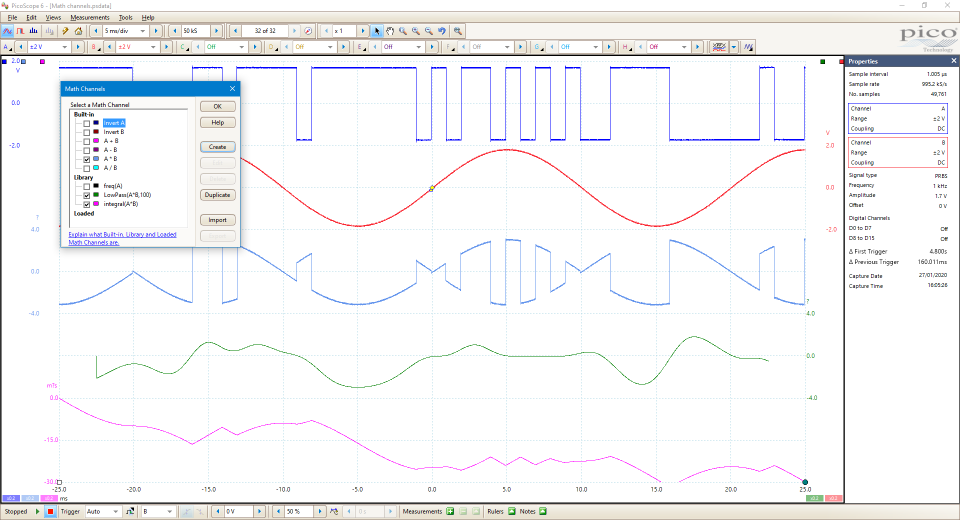Select the zoom-in magnifier tool

(416, 31)
